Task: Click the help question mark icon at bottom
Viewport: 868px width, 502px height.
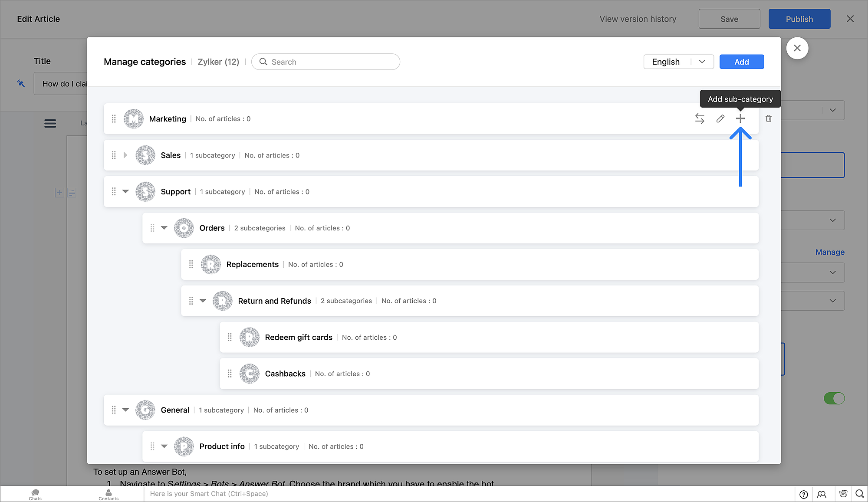Action: click(804, 494)
